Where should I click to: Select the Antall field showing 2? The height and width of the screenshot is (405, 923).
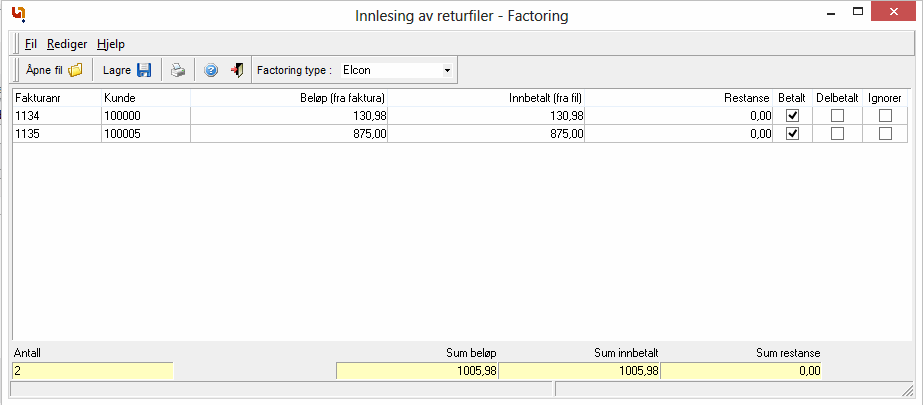92,371
